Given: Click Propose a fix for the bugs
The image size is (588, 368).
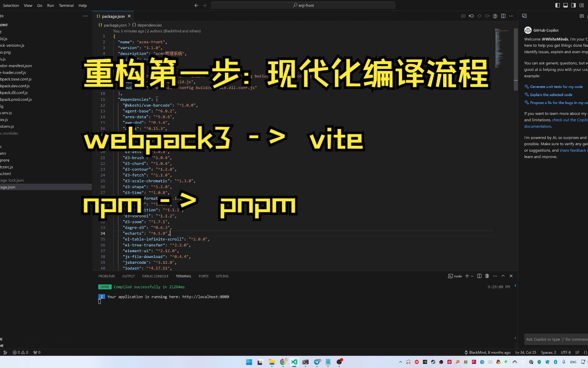Looking at the screenshot, I should coord(559,103).
